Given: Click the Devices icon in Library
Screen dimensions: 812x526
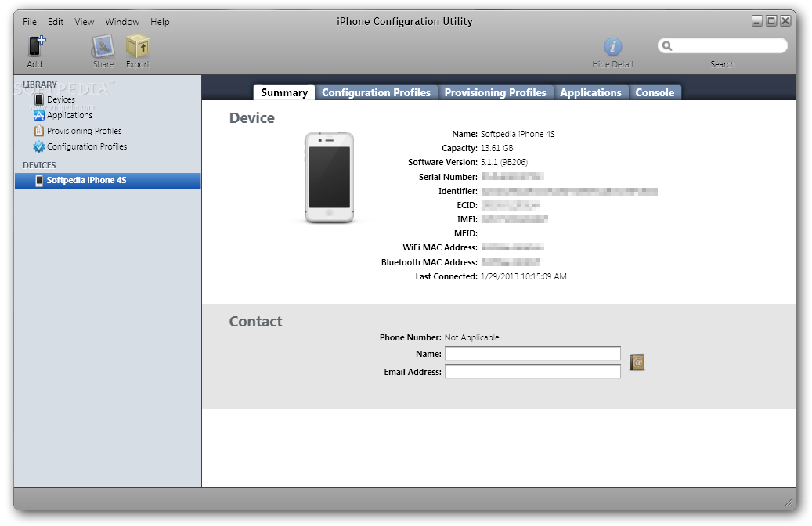Looking at the screenshot, I should (x=39, y=99).
